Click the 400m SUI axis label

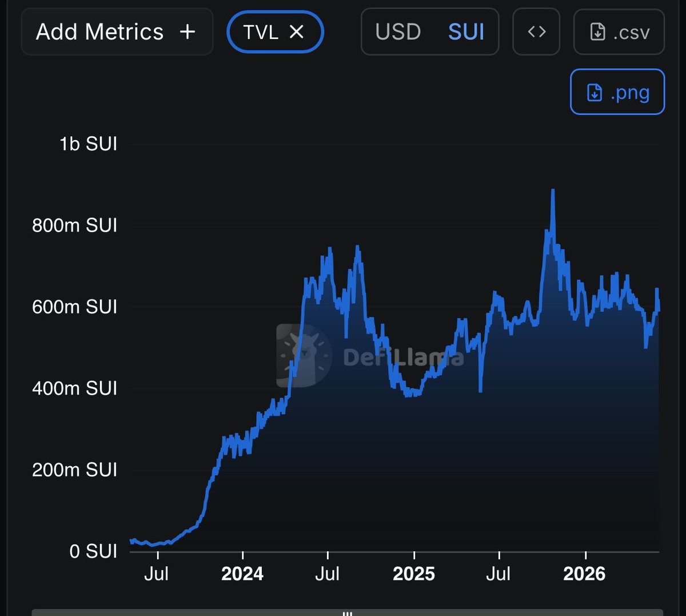tap(74, 388)
